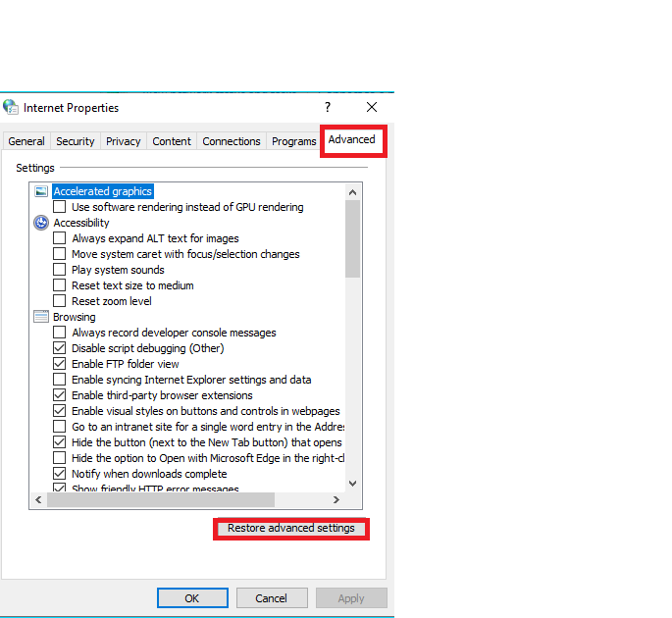
Task: Go to the Connections tab
Action: point(232,141)
